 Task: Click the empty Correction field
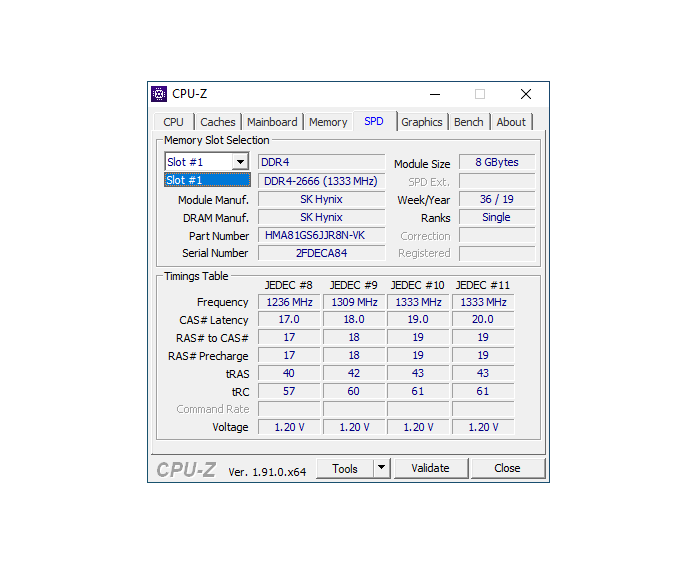(497, 235)
